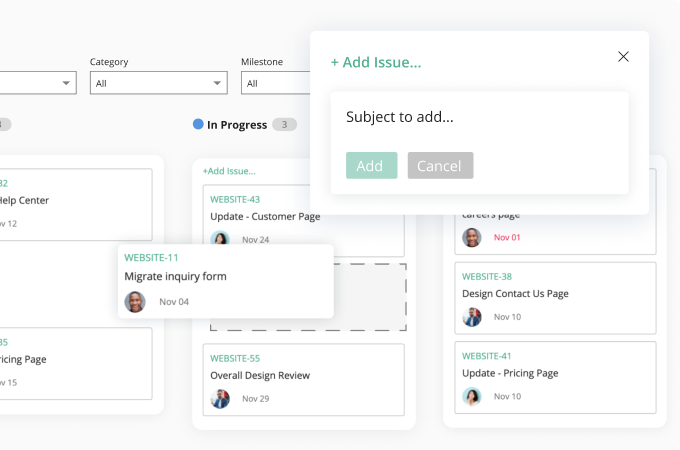
Task: Focus the 'Subject to add...' input field
Action: [479, 117]
